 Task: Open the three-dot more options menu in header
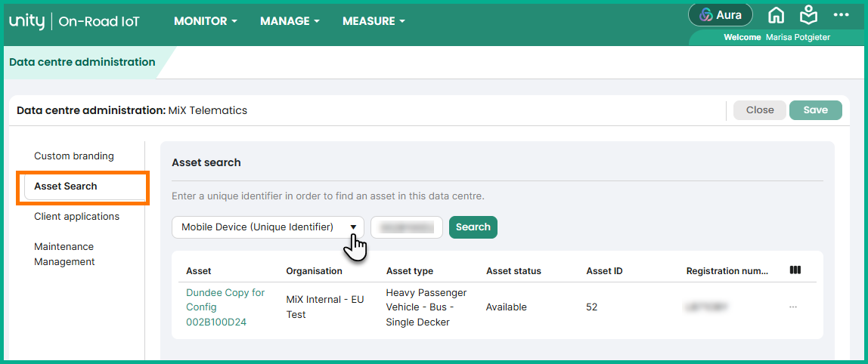841,15
